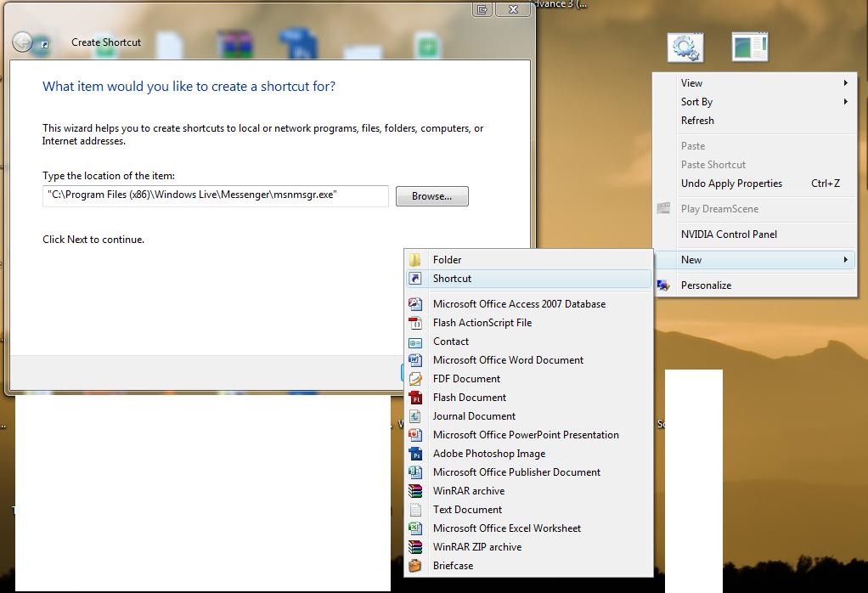Expand the View submenu arrow
The image size is (868, 593).
[845, 83]
